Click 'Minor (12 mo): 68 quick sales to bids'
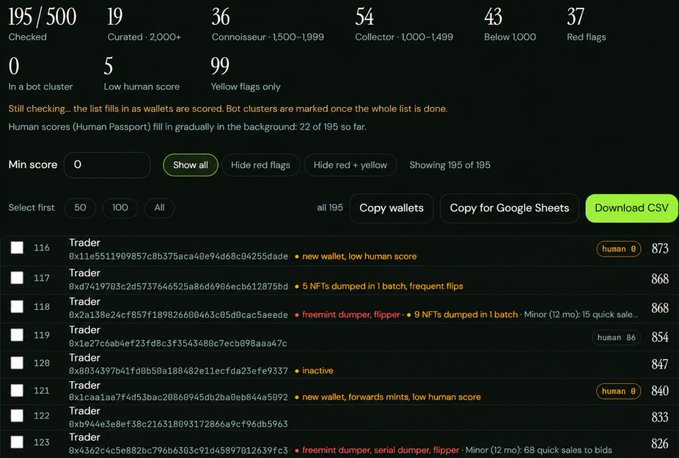The width and height of the screenshot is (679, 458). point(539,450)
